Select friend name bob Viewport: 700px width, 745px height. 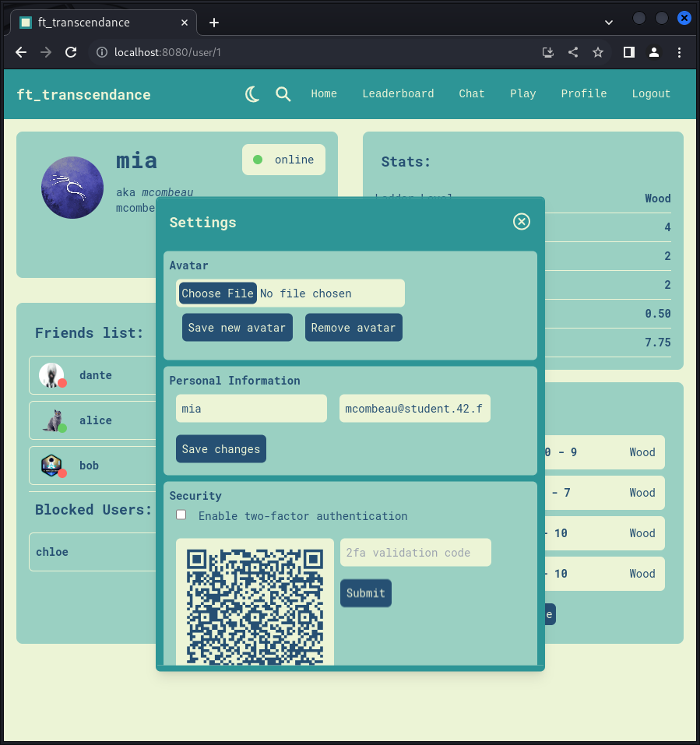[x=89, y=466]
